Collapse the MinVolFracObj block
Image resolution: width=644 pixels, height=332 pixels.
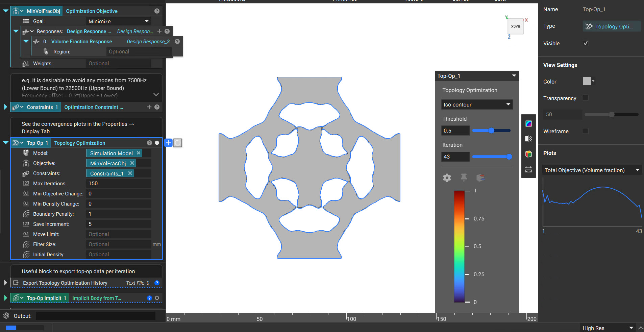coord(5,11)
